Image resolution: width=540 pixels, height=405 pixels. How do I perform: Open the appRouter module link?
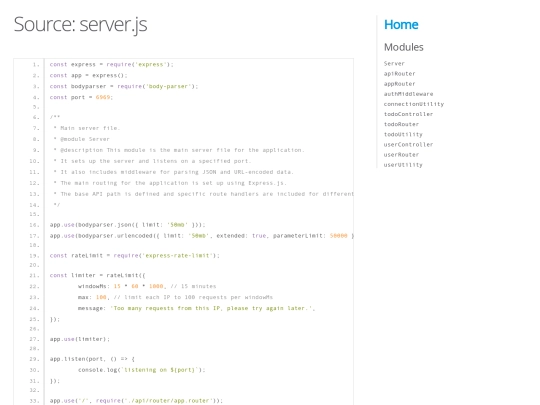[x=399, y=84]
